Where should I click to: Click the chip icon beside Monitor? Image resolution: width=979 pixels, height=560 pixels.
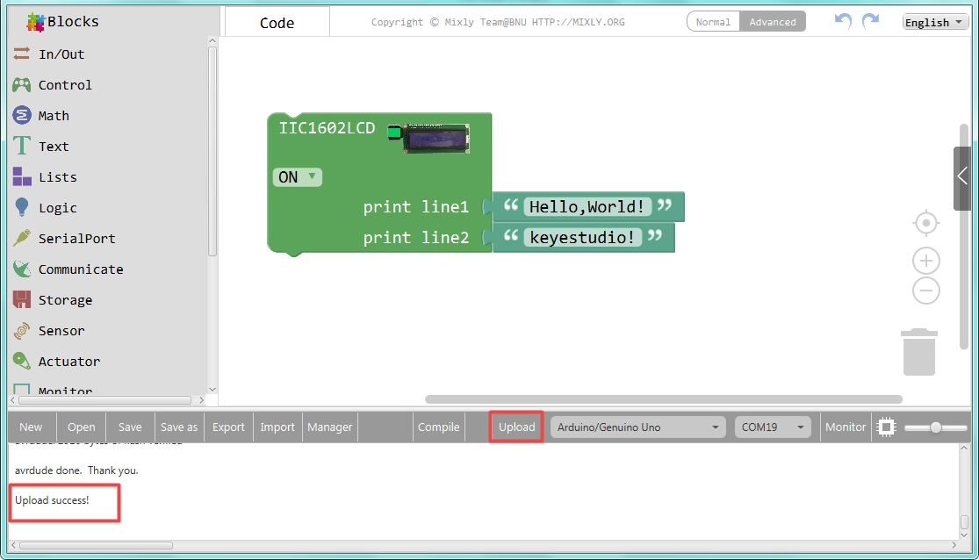point(886,427)
